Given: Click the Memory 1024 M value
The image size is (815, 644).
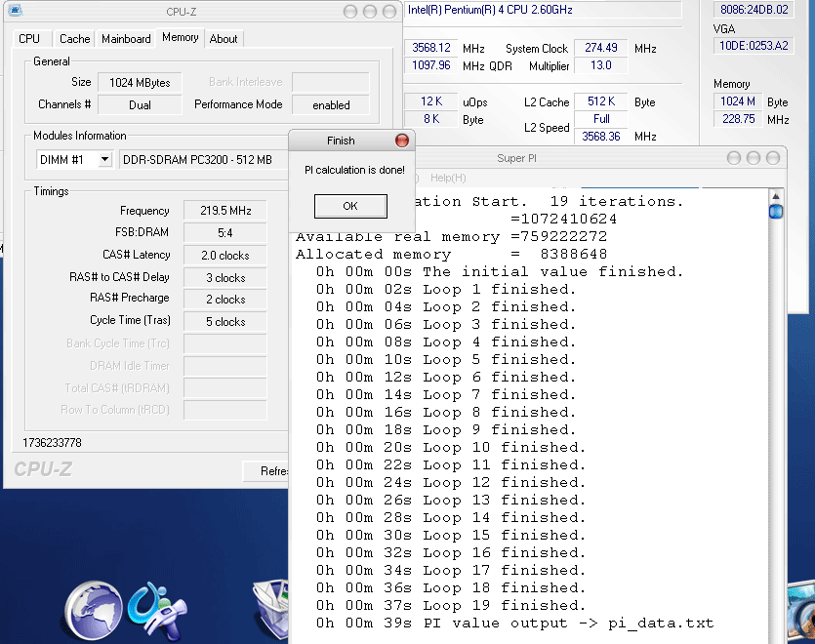Looking at the screenshot, I should 738,101.
